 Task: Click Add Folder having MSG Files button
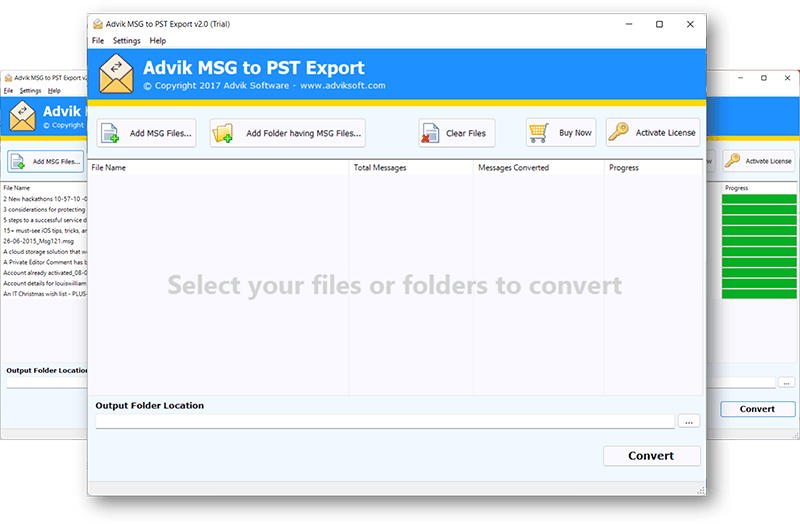pos(287,133)
